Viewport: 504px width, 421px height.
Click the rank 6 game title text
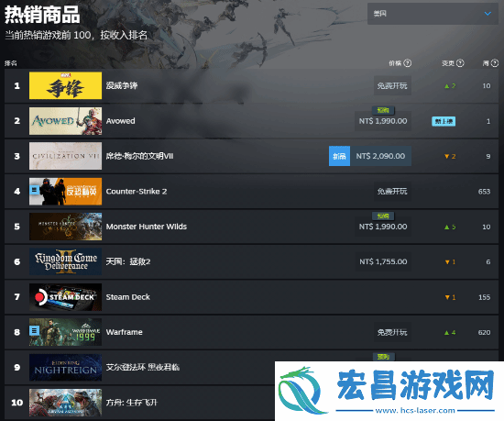click(128, 261)
